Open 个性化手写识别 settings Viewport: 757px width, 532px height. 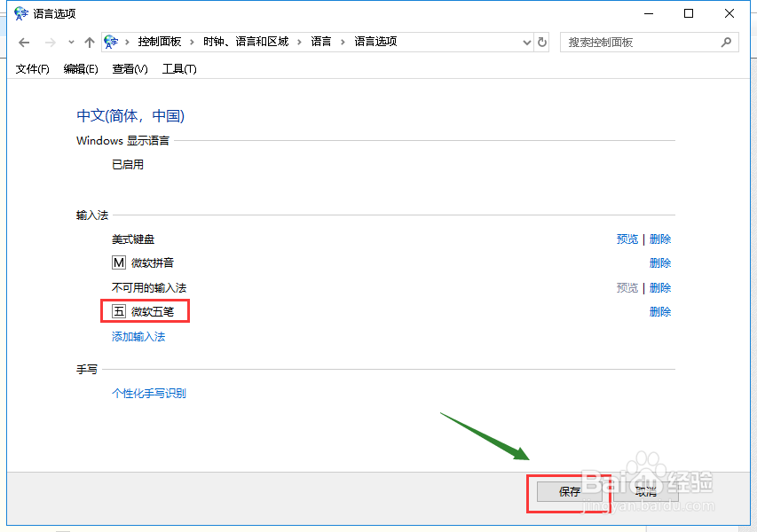click(x=148, y=393)
